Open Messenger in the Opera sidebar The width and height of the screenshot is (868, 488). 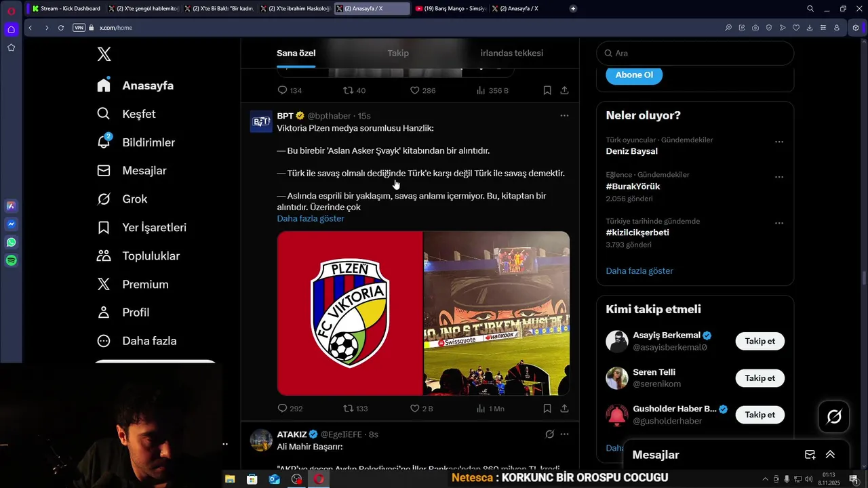[x=11, y=224]
